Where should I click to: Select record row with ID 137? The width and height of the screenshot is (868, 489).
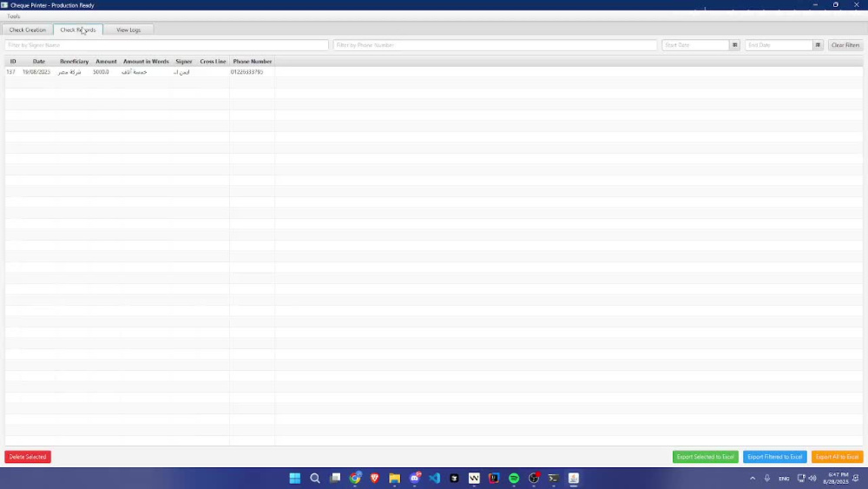click(434, 72)
